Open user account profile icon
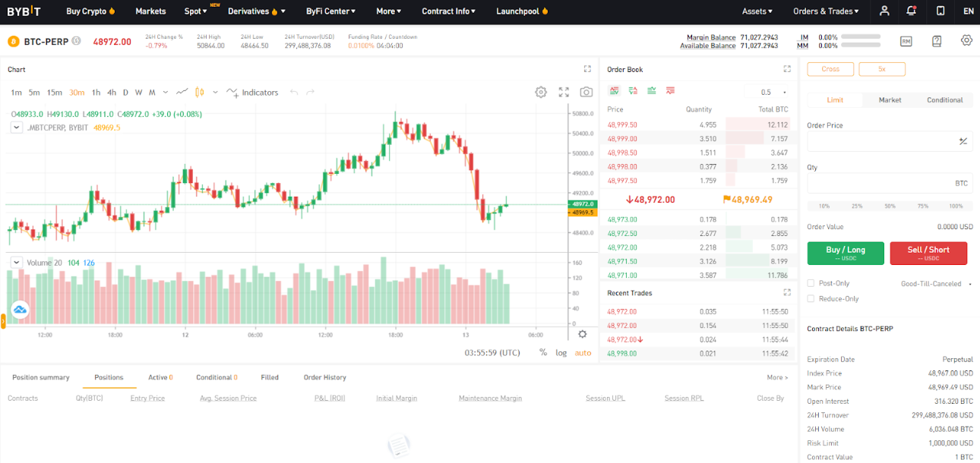The width and height of the screenshot is (980, 463). (884, 11)
